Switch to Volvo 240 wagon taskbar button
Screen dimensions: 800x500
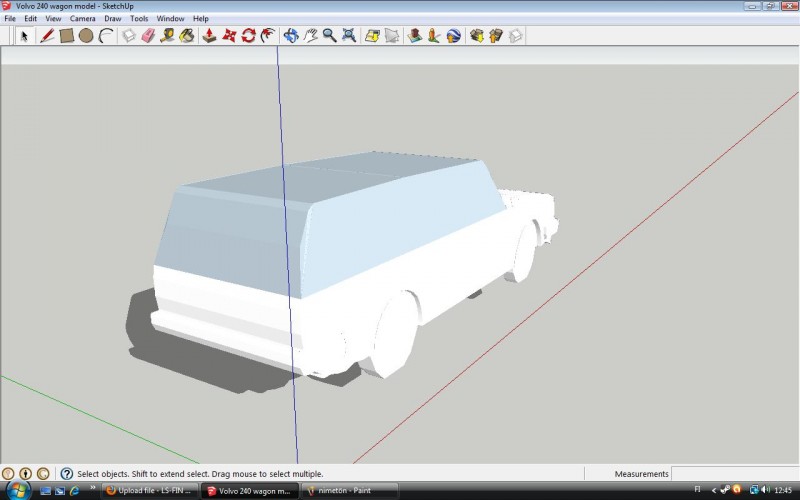(x=250, y=491)
